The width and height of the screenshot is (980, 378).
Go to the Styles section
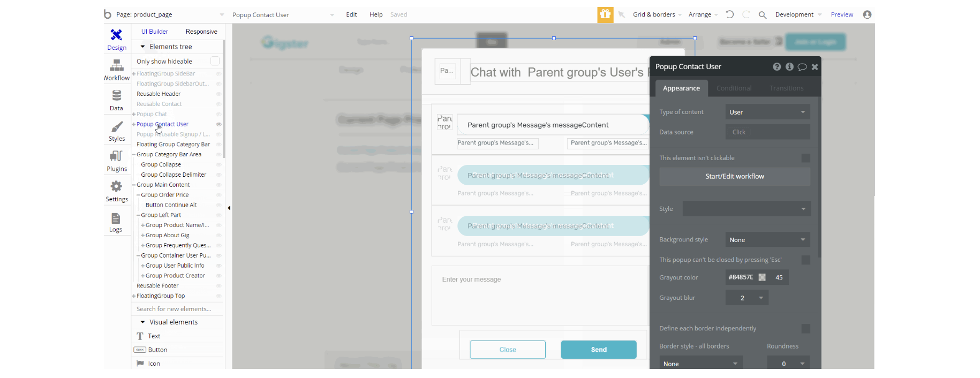coord(116,131)
